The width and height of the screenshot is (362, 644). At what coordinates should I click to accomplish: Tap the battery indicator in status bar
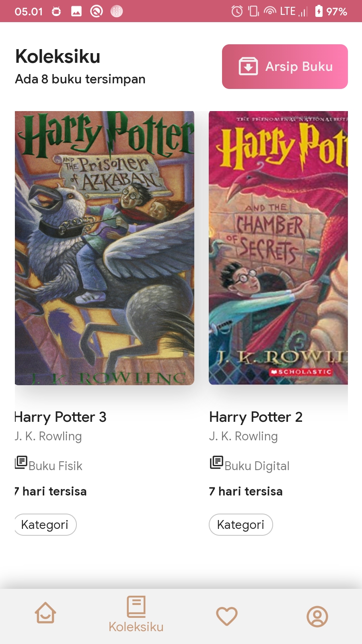coord(319,11)
